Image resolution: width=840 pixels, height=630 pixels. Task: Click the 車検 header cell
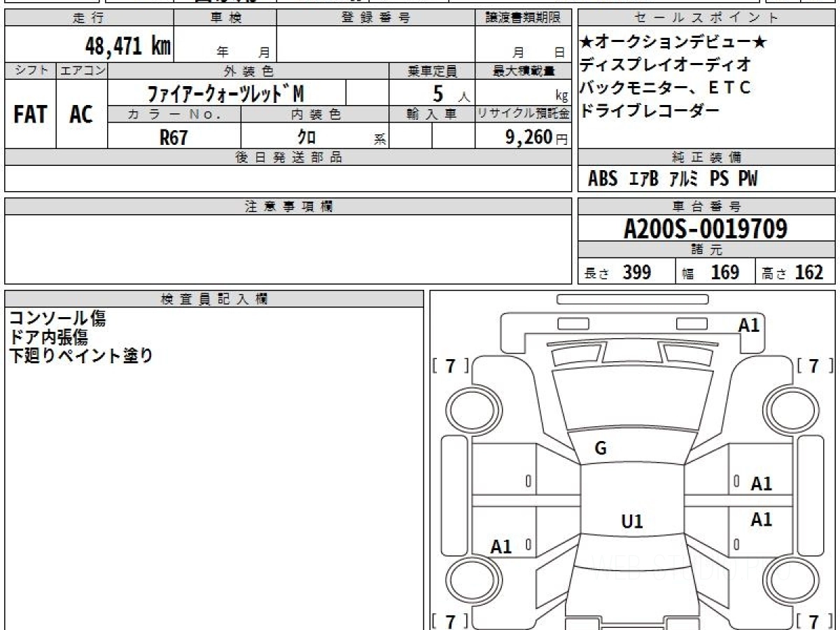(225, 18)
